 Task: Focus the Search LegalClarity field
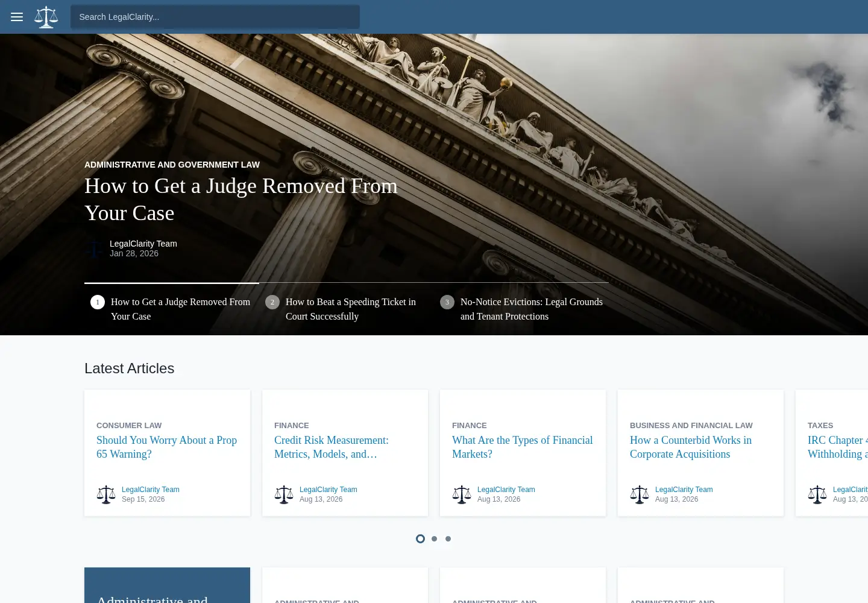point(215,17)
